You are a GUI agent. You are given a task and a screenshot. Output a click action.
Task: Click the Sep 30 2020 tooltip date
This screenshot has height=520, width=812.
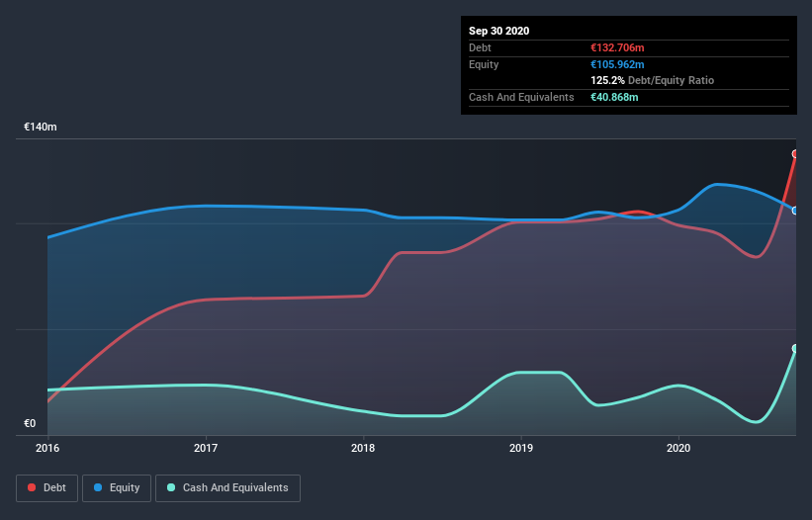point(499,31)
